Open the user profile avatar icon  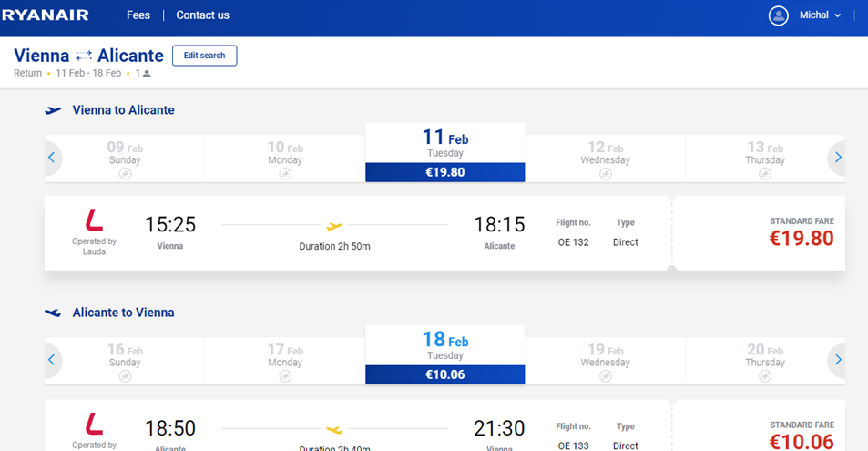[779, 15]
